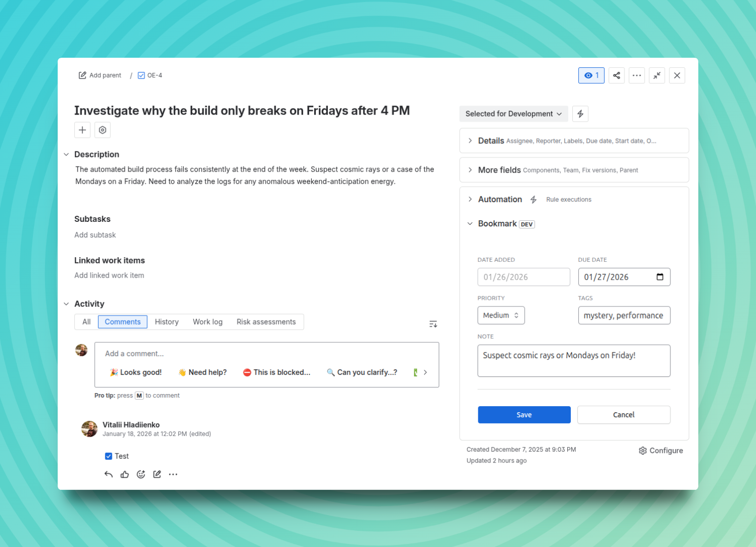
Task: Open the Work log tab
Action: 207,322
